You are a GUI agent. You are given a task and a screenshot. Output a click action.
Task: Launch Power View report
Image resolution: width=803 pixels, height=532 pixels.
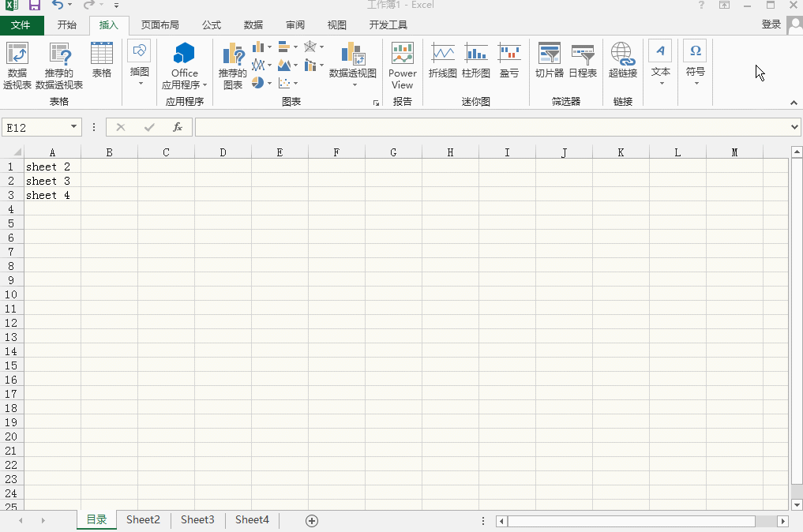point(402,66)
